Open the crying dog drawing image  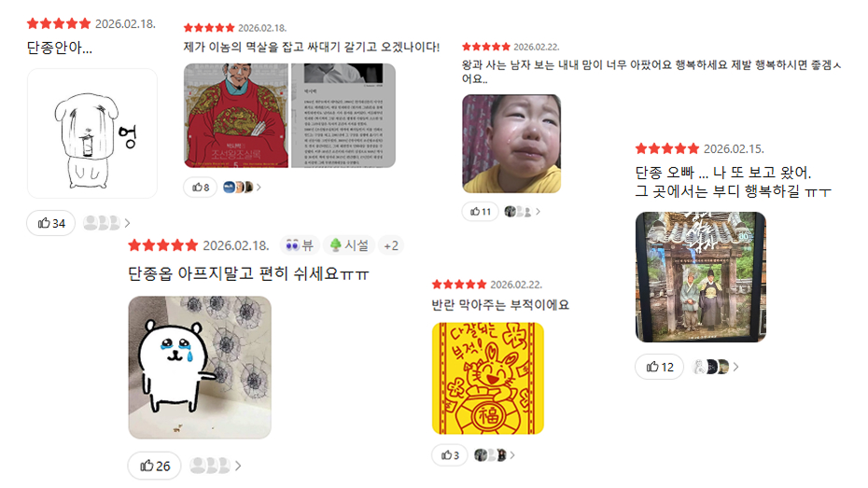(91, 133)
